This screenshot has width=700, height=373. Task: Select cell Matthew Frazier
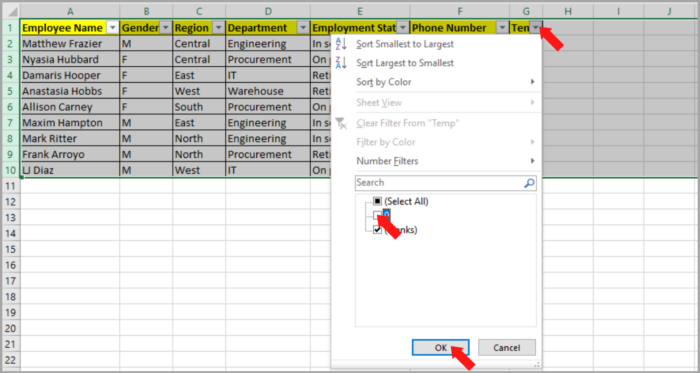(x=70, y=44)
